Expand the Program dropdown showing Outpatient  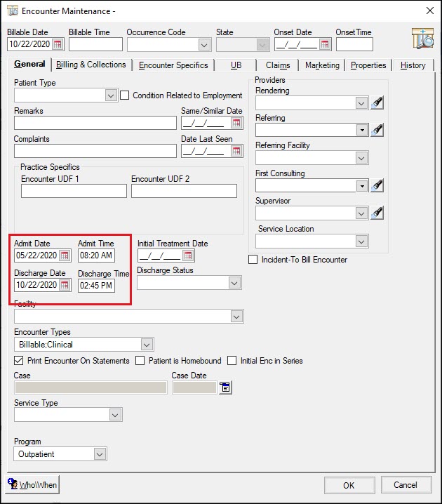[100, 454]
